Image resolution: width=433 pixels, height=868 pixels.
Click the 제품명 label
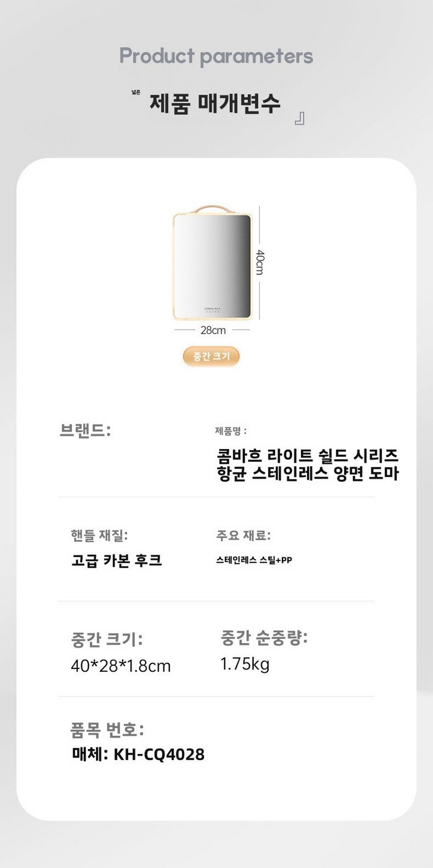[230, 430]
